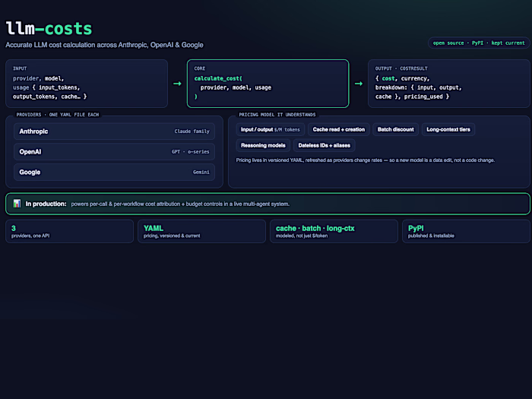Click the 'GPT · o-series' label

point(190,152)
